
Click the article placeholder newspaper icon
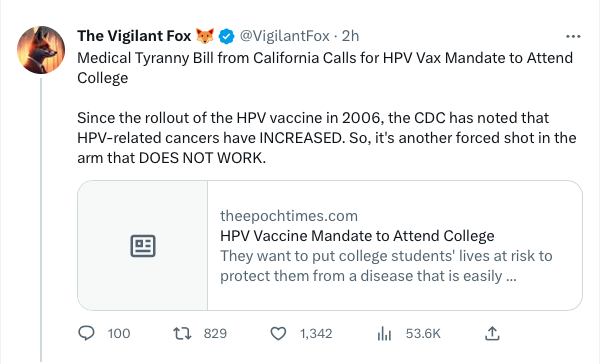tap(143, 246)
